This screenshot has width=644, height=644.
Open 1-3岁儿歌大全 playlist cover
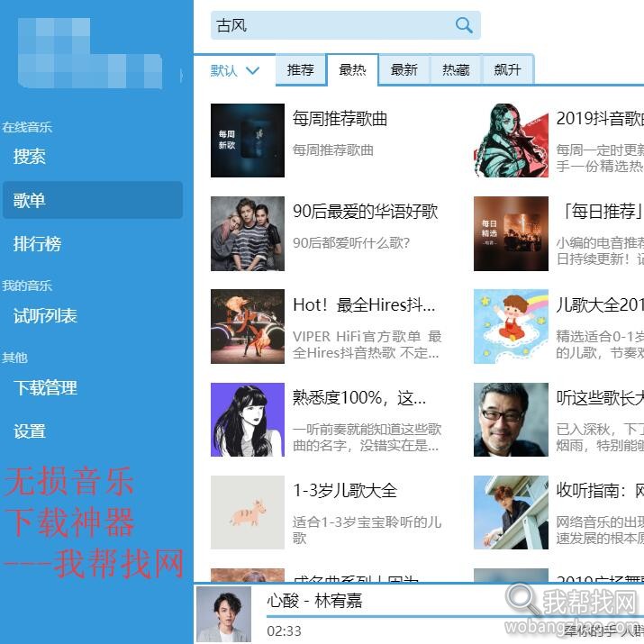[x=248, y=512]
